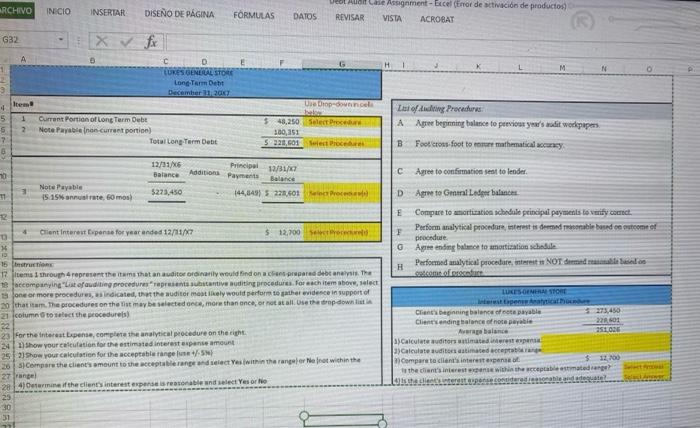Click procedure G about ending balance amortization schedule
The image size is (700, 428).
[486, 246]
